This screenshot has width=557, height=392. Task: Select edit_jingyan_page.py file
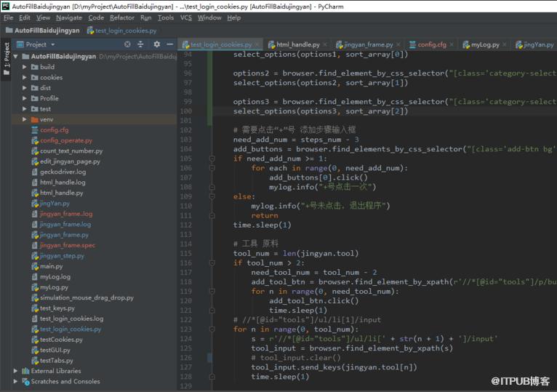coord(70,161)
